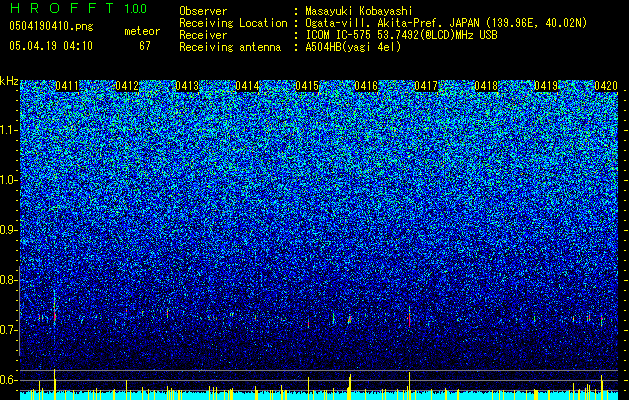Image resolution: width=629 pixels, height=400 pixels.
Task: Click the tallest yellow intensity spike below 0411
Action: (x=54, y=384)
